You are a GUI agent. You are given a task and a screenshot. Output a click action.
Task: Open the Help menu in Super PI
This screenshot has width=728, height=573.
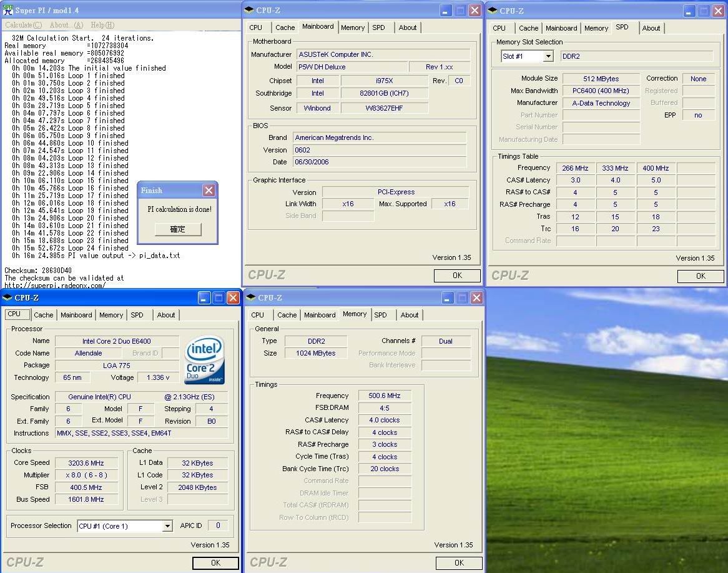102,25
